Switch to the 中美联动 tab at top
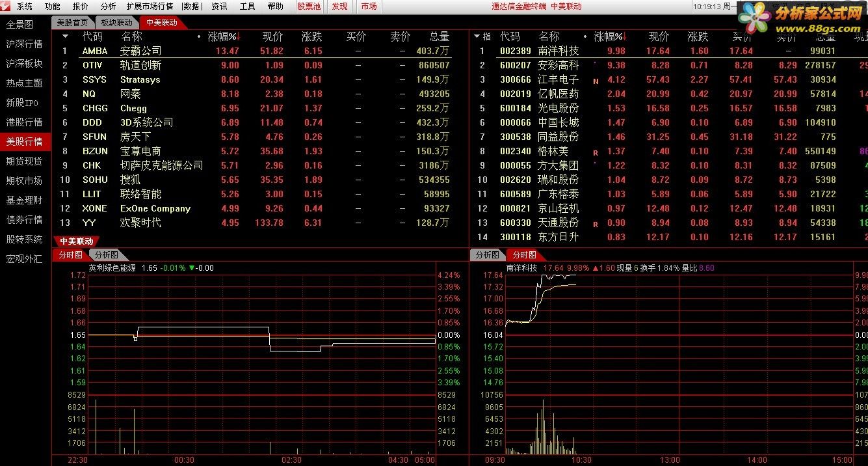Image resolution: width=868 pixels, height=466 pixels. [x=161, y=22]
